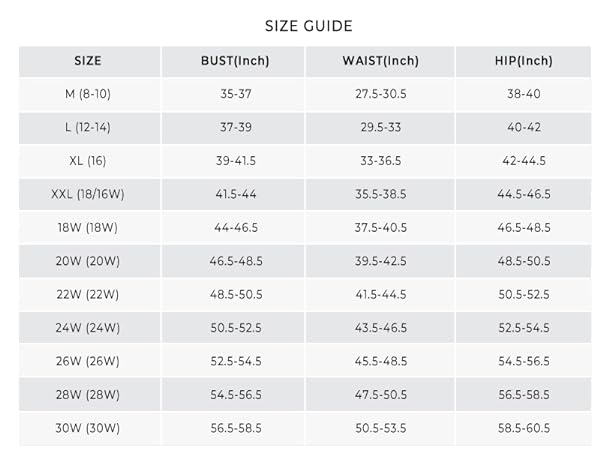600x450 pixels.
Task: Click the XXL waist value 35.5-38.5
Action: [x=381, y=194]
